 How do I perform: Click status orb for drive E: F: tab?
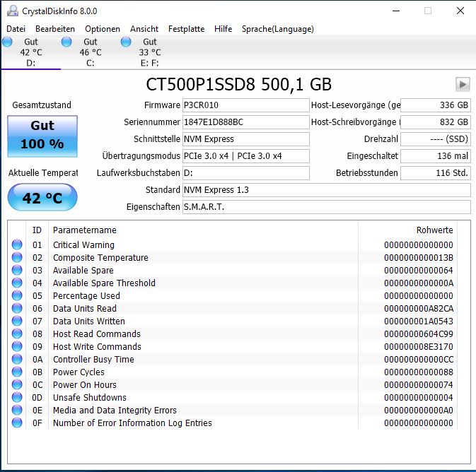click(126, 42)
